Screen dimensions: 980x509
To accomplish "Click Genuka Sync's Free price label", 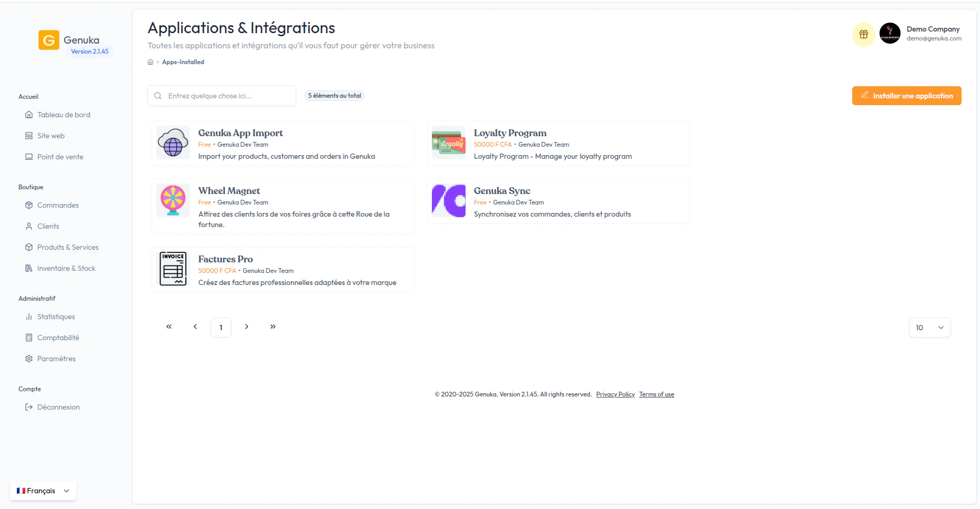I will coord(480,202).
